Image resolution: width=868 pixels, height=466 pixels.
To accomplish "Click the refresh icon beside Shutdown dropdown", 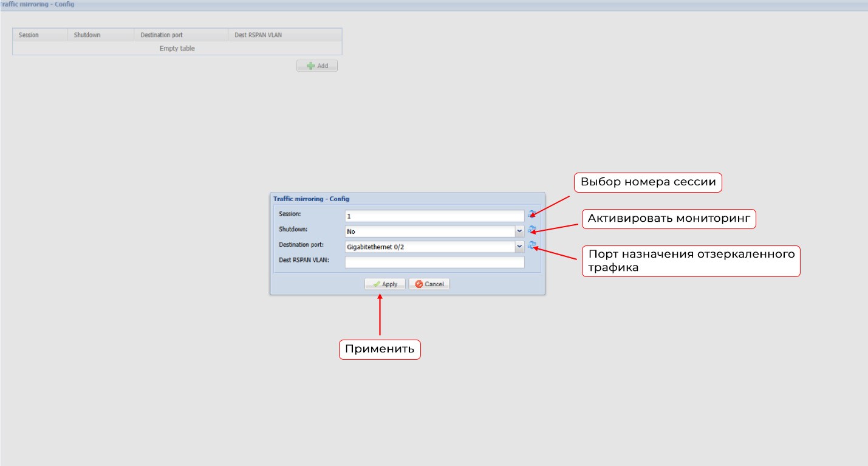I will click(531, 230).
